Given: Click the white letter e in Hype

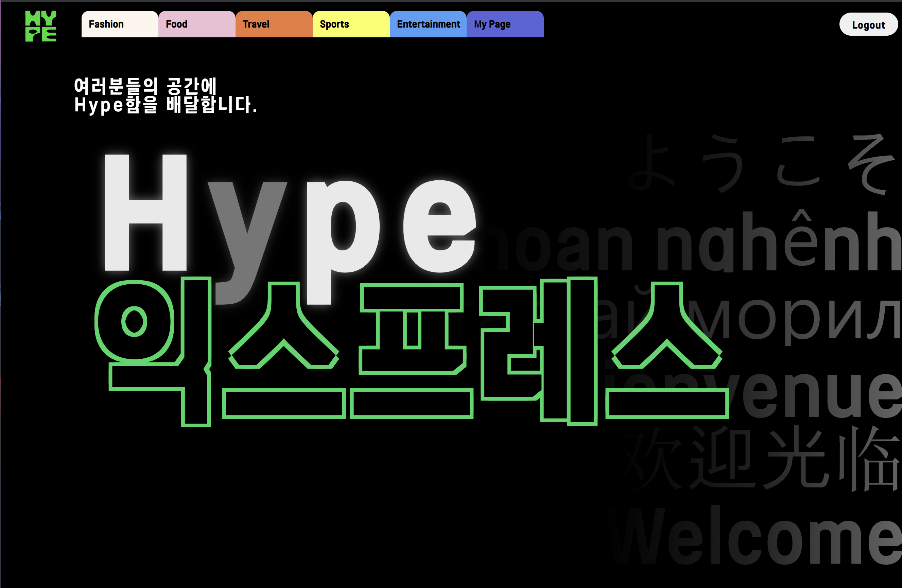Looking at the screenshot, I should pyautogui.click(x=439, y=226).
